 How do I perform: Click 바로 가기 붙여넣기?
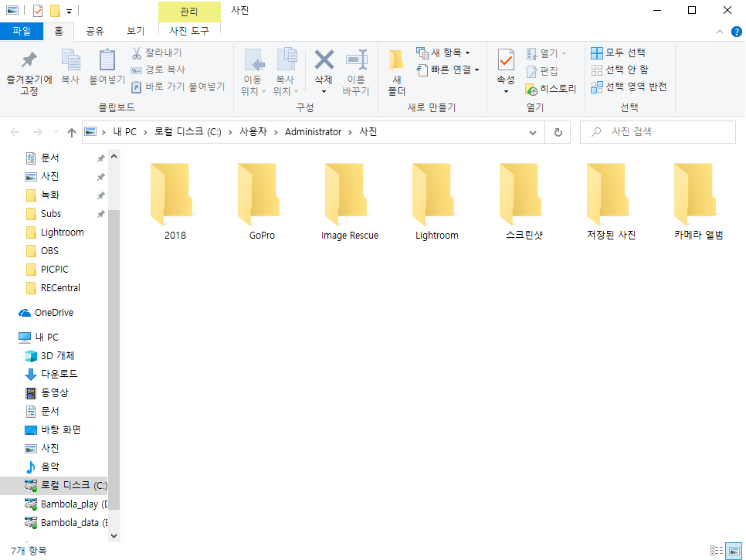point(178,87)
